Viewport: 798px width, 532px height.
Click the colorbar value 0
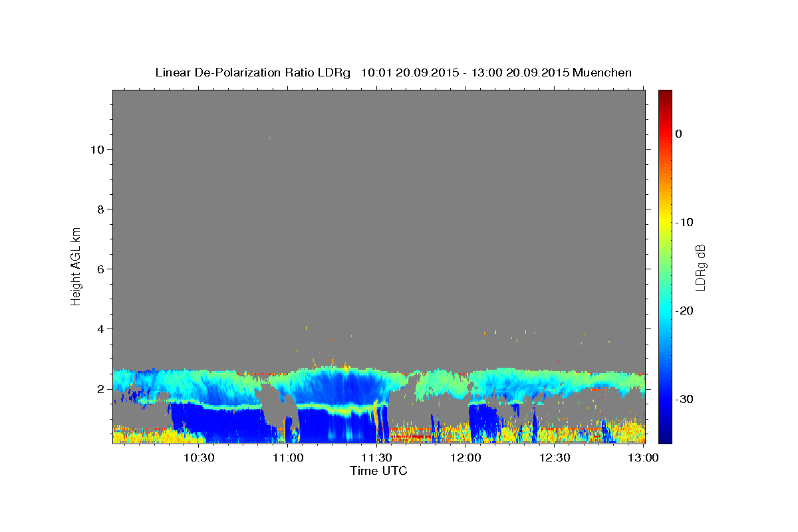[x=678, y=134]
